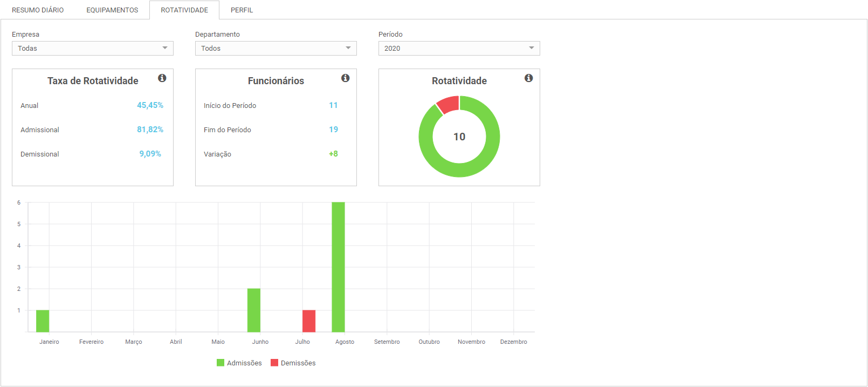Viewport: 868px width, 387px height.
Task: Switch to the Resumo Diário tab
Action: tap(38, 10)
